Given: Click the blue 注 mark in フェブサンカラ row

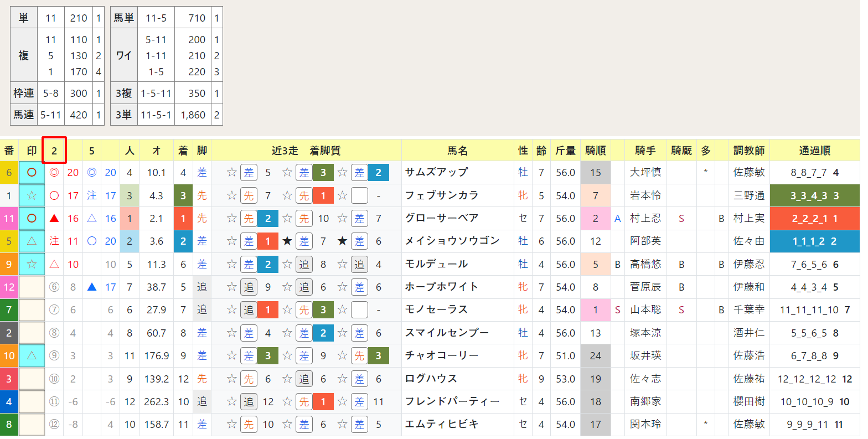Looking at the screenshot, I should [92, 195].
